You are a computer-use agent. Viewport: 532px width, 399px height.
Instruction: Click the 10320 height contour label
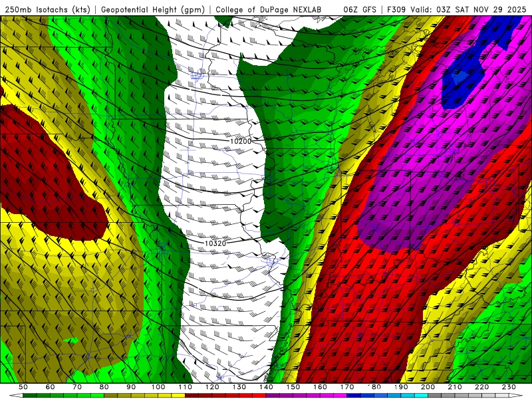click(x=215, y=243)
